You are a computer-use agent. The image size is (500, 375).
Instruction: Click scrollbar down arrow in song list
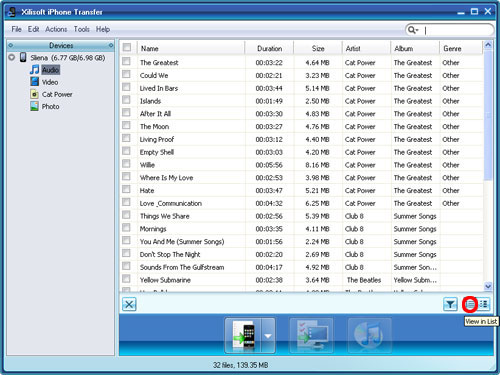pos(488,286)
